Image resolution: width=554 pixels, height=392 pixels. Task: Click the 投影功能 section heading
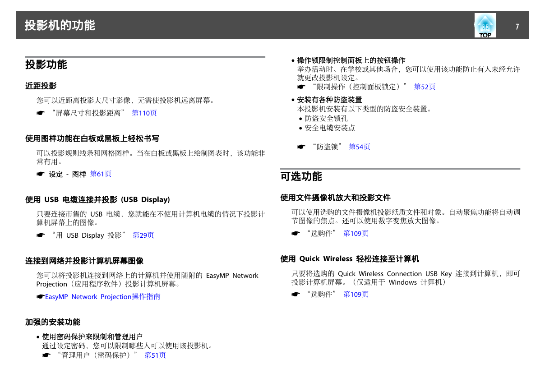click(46, 65)
